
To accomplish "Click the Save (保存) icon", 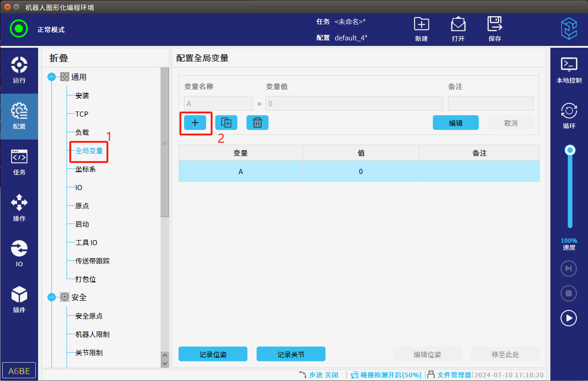I will tap(495, 29).
